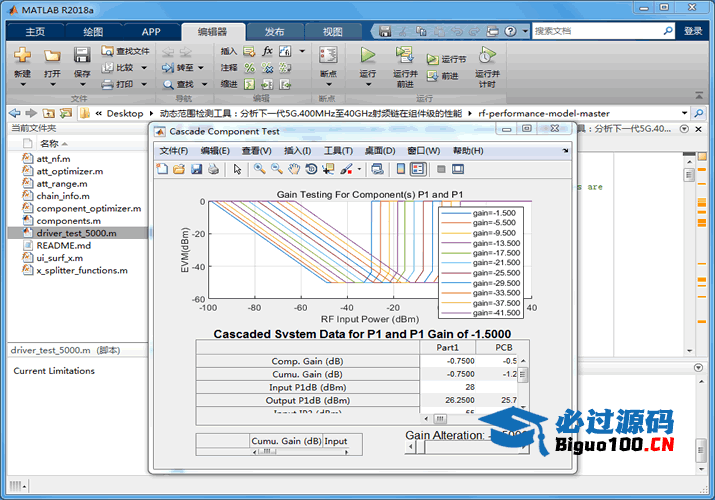
Task: Click the Zoom In magnifier in figure toolbar
Action: tap(259, 169)
